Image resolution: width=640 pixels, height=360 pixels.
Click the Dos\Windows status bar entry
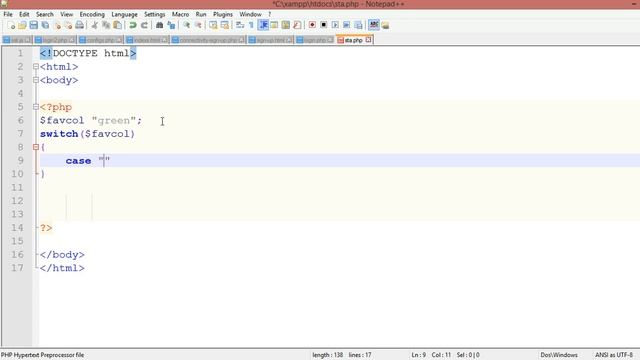pyautogui.click(x=559, y=355)
